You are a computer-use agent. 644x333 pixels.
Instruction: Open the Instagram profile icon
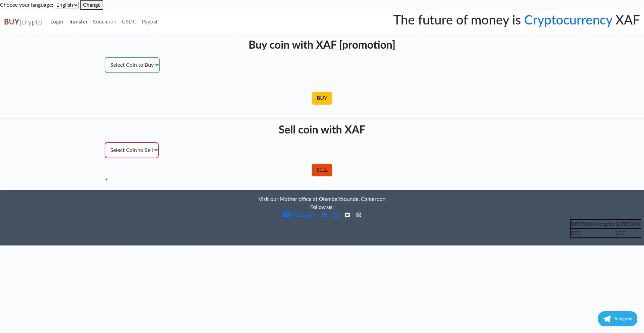click(x=359, y=215)
